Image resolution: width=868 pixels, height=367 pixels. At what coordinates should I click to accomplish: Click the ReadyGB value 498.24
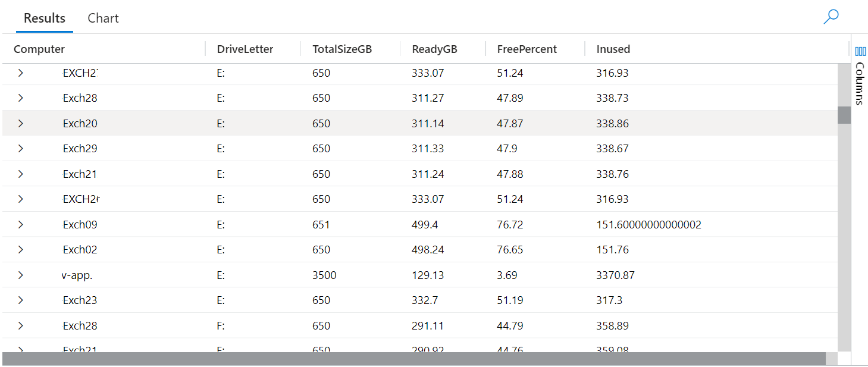(428, 250)
